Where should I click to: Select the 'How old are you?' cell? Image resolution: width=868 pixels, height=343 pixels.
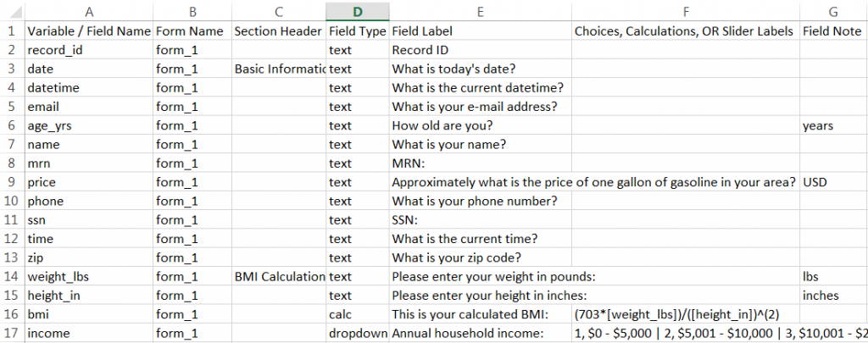point(480,125)
